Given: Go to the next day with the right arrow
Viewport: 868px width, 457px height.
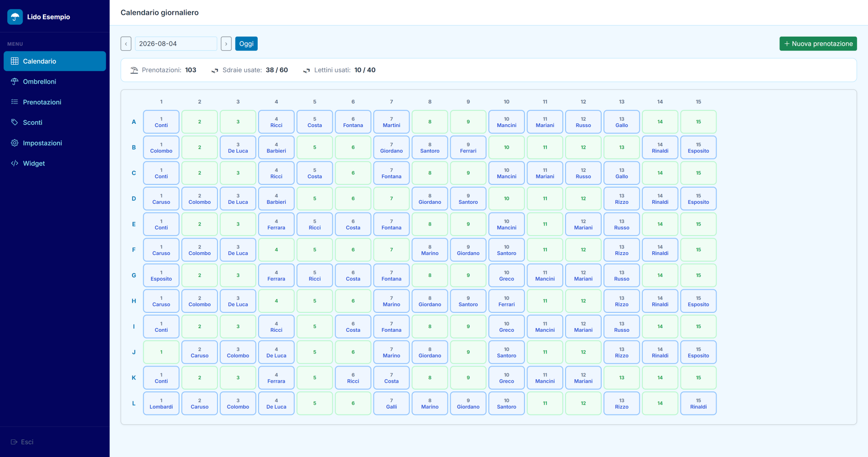Looking at the screenshot, I should tap(226, 44).
